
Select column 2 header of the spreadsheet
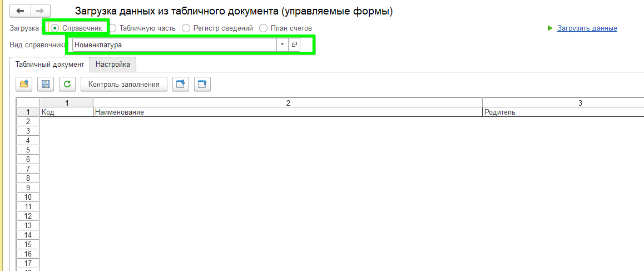(x=288, y=103)
